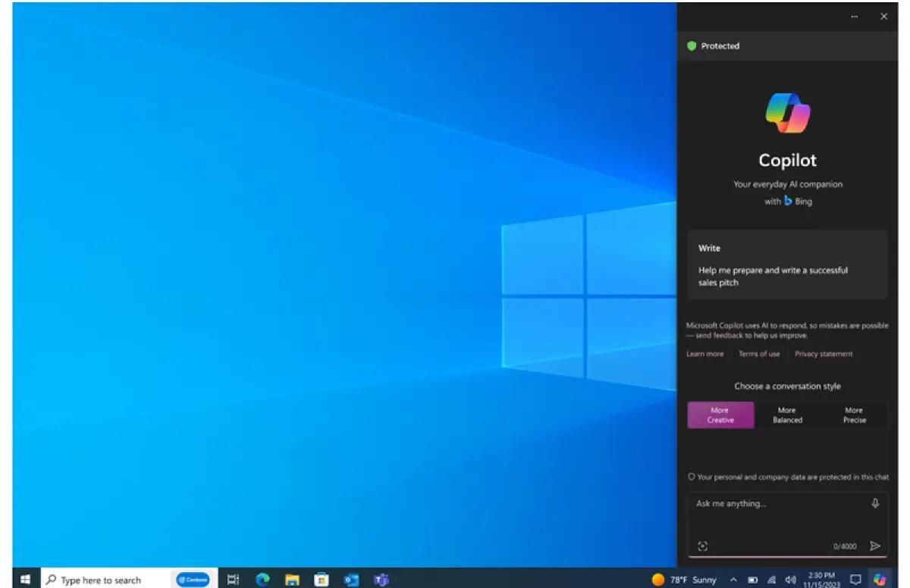This screenshot has width=910, height=588.
Task: Open Microsoft Store from the taskbar
Action: 322,580
